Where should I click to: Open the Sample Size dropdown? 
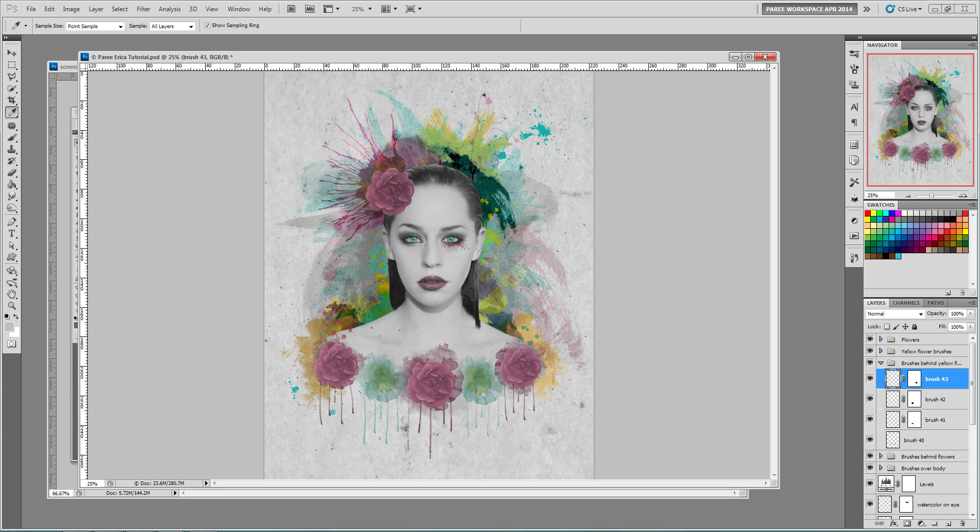click(95, 26)
